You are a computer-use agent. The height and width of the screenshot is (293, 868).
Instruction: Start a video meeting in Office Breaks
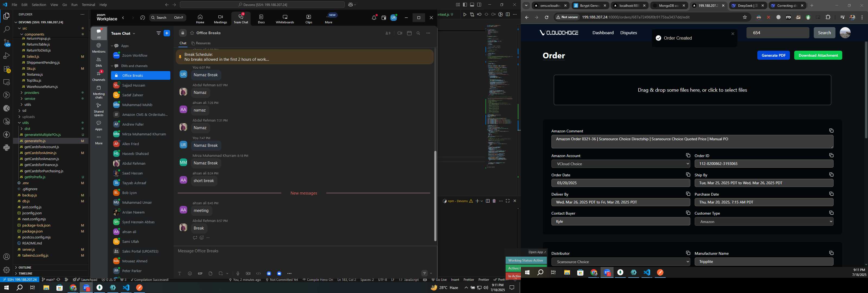tap(400, 33)
